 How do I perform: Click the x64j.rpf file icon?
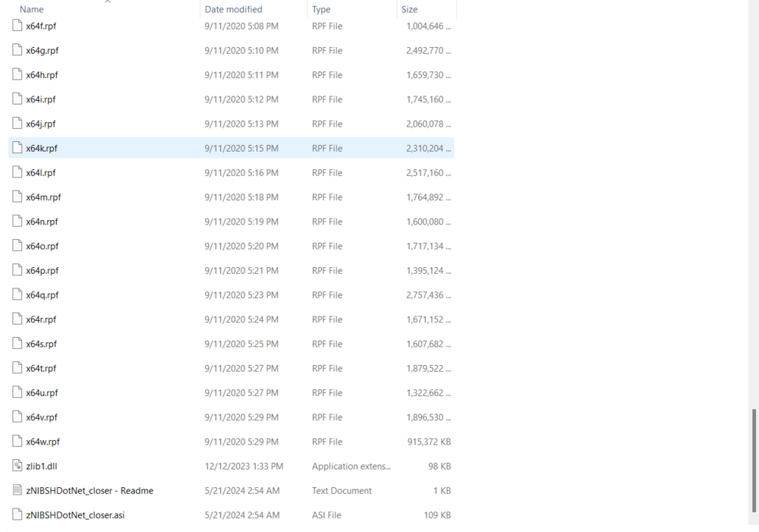16,123
